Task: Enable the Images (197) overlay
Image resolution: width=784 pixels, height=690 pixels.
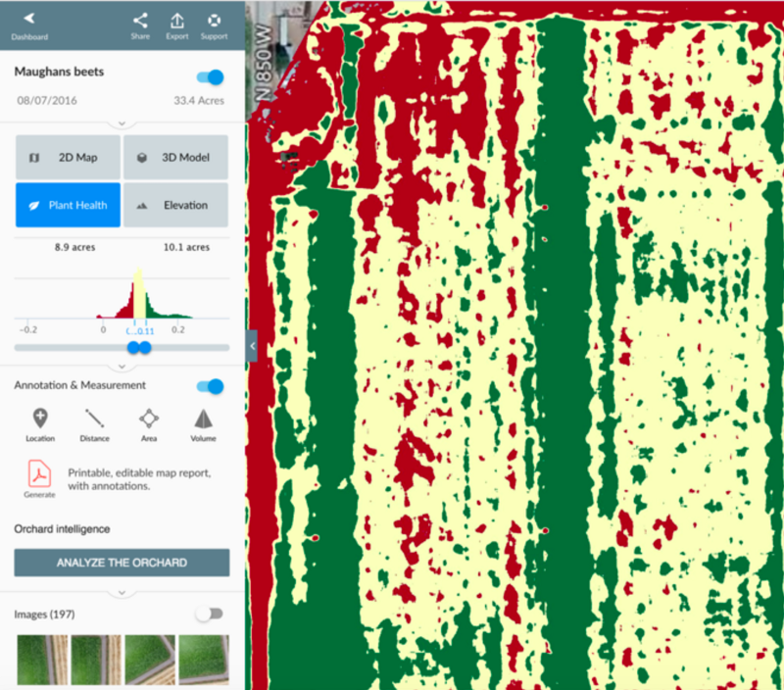Action: 211,614
